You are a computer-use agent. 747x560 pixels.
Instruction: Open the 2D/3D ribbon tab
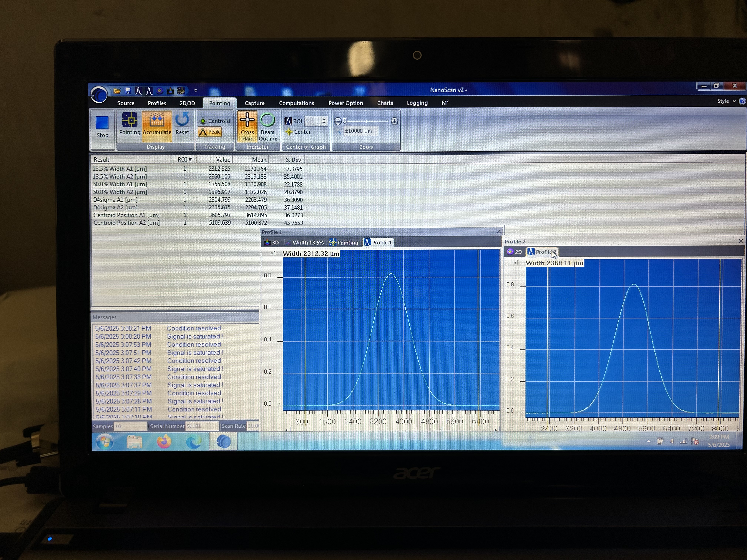coord(187,103)
